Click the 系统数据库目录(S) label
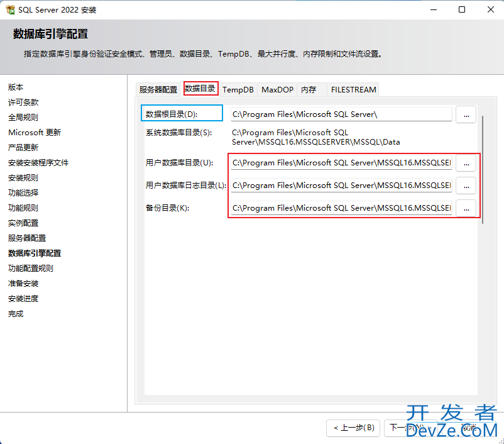504x444 pixels. click(178, 133)
